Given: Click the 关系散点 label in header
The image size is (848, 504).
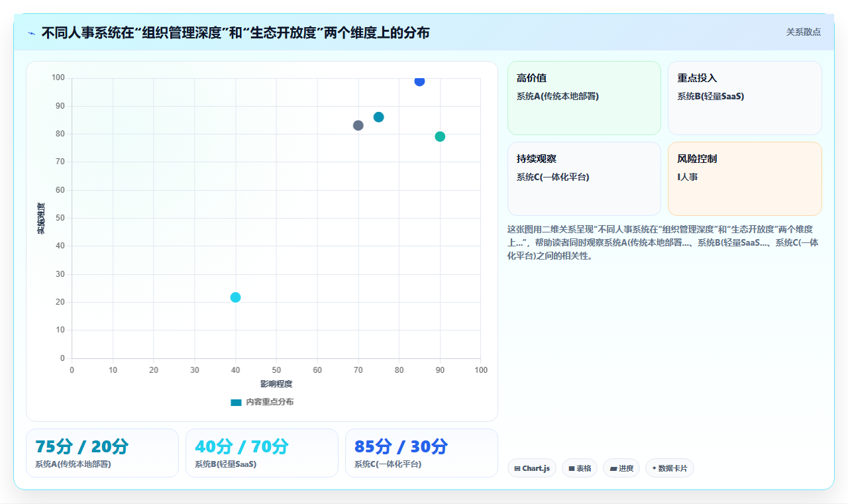Looking at the screenshot, I should point(803,32).
